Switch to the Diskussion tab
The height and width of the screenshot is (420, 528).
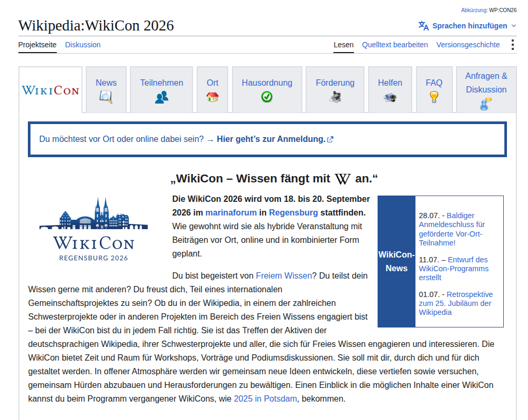pos(83,45)
